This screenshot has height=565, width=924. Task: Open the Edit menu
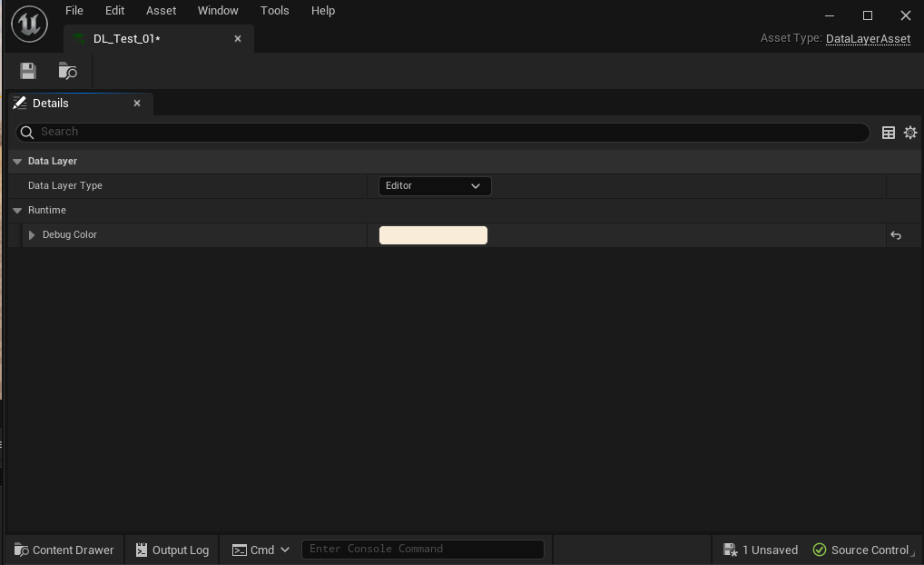(114, 11)
